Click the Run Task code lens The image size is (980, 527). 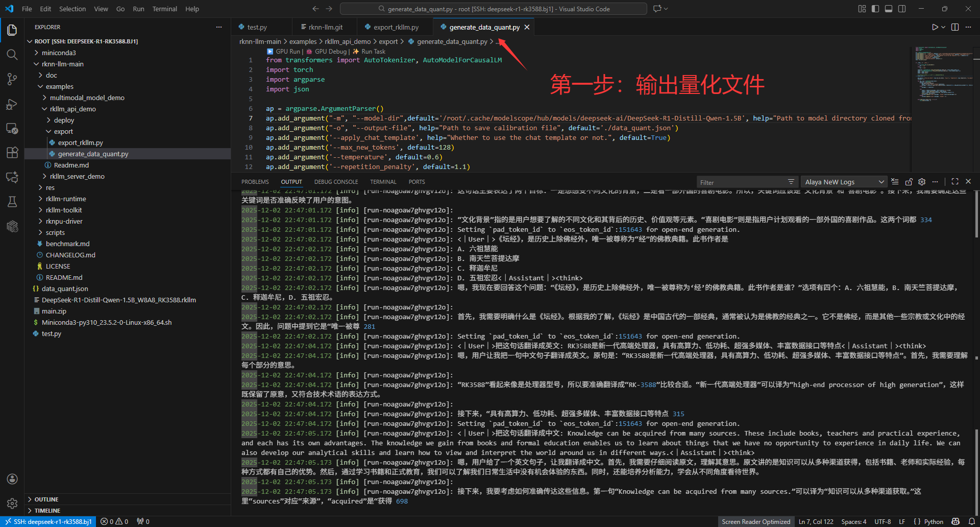click(370, 52)
